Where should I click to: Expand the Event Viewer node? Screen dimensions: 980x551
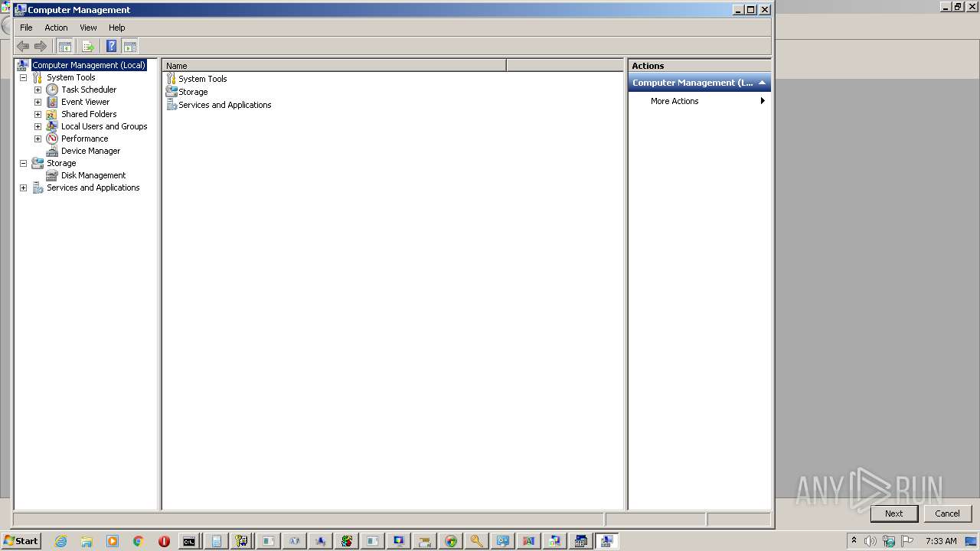(x=38, y=102)
